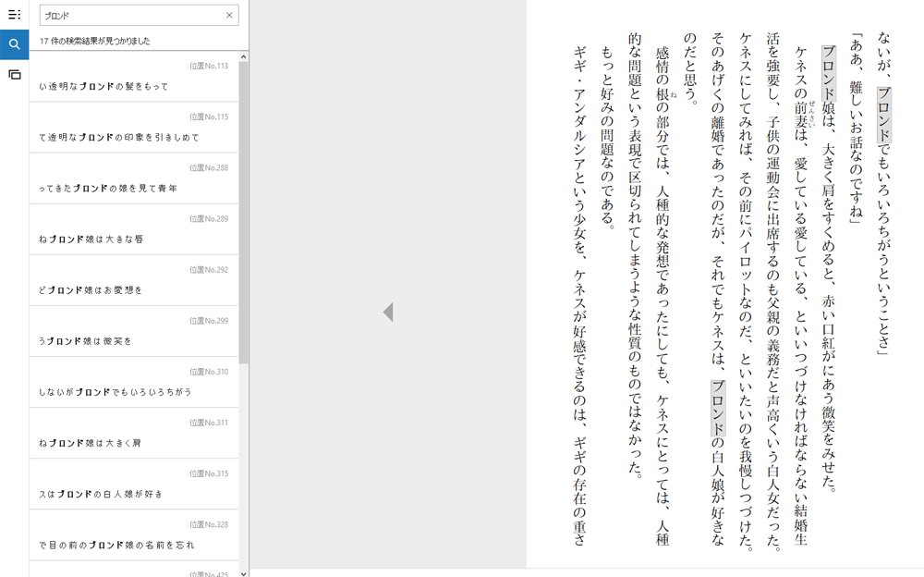Open search result at 位置No.288
924x577 pixels.
(134, 178)
